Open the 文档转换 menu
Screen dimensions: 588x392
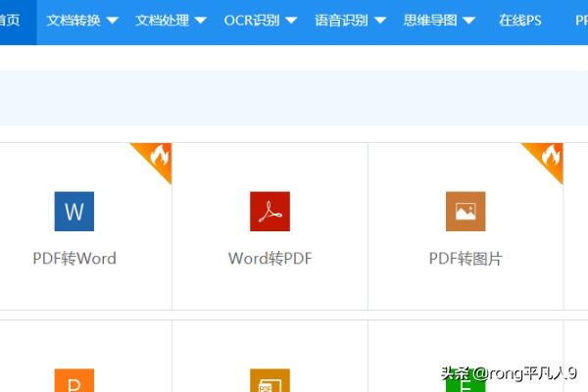pyautogui.click(x=73, y=21)
